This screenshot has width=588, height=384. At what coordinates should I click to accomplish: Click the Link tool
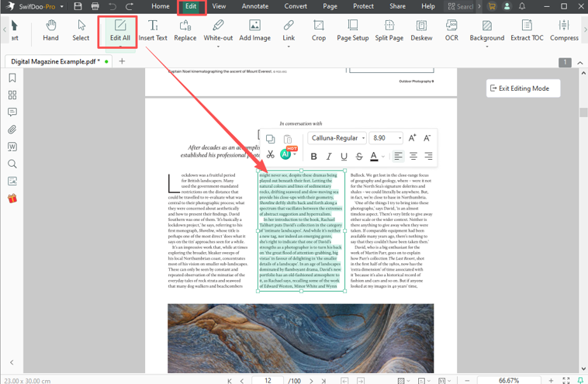[289, 31]
